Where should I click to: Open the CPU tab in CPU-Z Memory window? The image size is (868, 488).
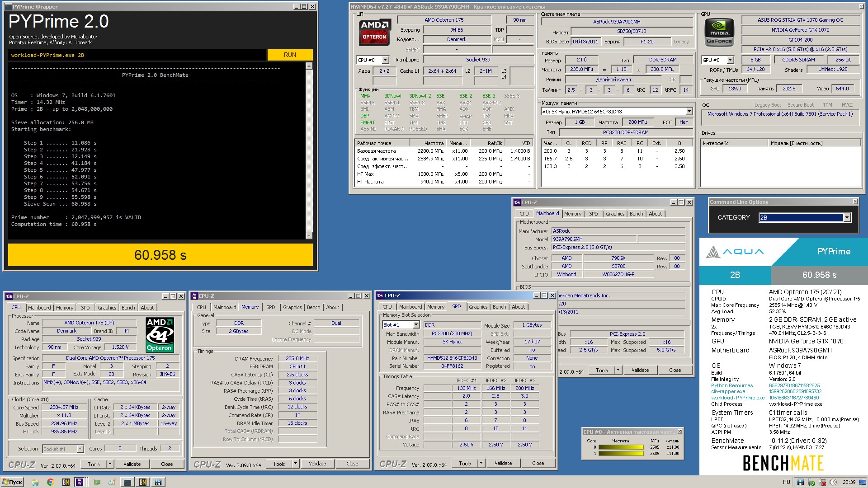[x=201, y=307]
